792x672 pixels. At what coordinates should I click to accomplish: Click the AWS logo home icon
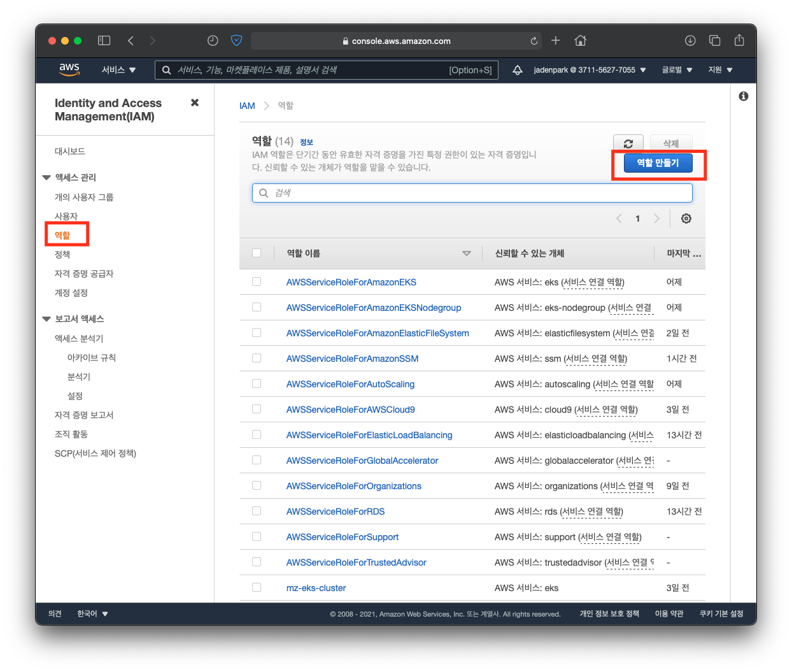point(69,69)
